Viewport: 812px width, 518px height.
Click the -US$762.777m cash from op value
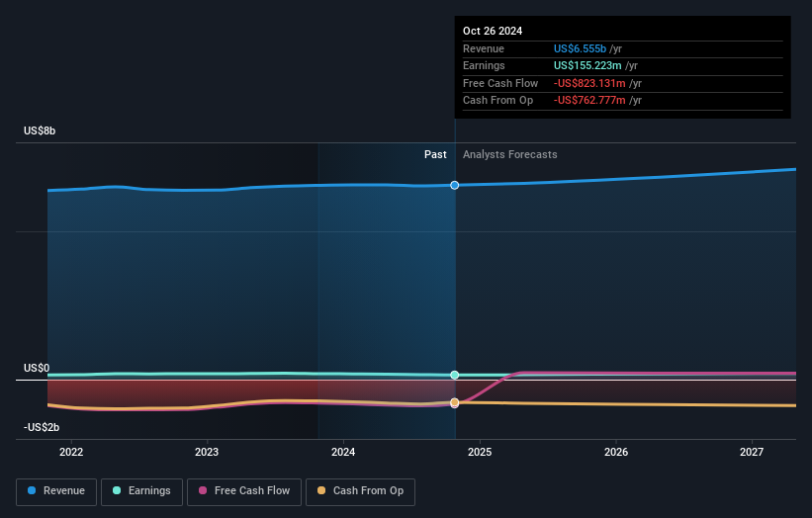(x=589, y=101)
